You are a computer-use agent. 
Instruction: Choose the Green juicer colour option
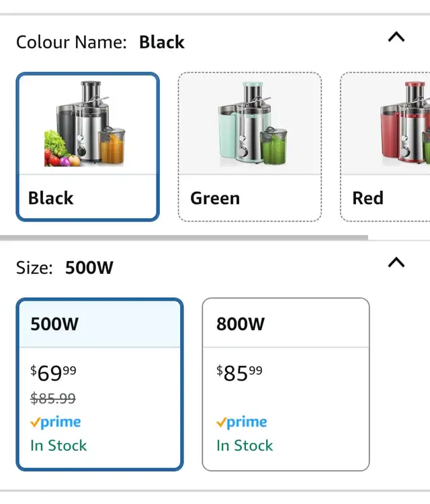tap(250, 147)
